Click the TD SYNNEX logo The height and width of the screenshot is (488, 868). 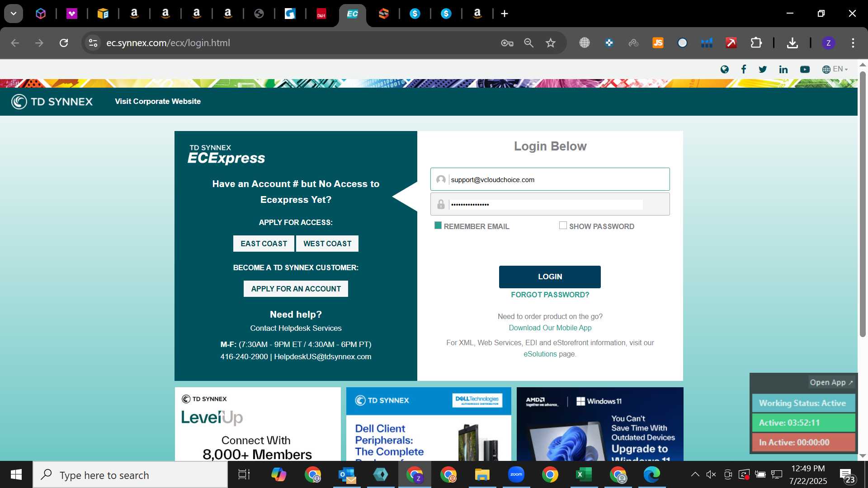pos(52,102)
